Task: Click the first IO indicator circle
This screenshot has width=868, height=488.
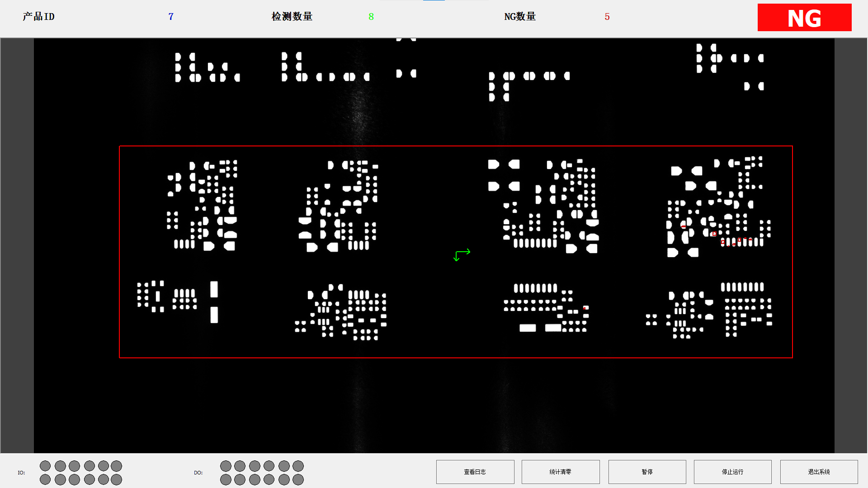Action: 45,465
